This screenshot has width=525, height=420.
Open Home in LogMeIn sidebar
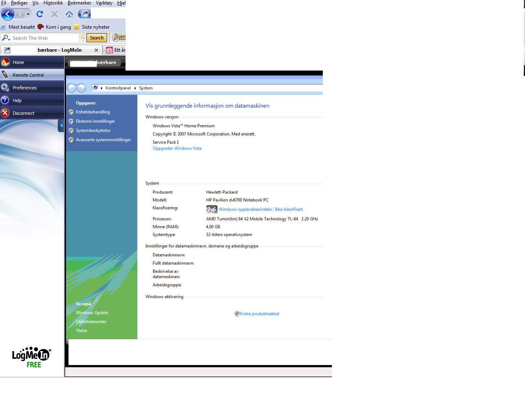point(32,62)
